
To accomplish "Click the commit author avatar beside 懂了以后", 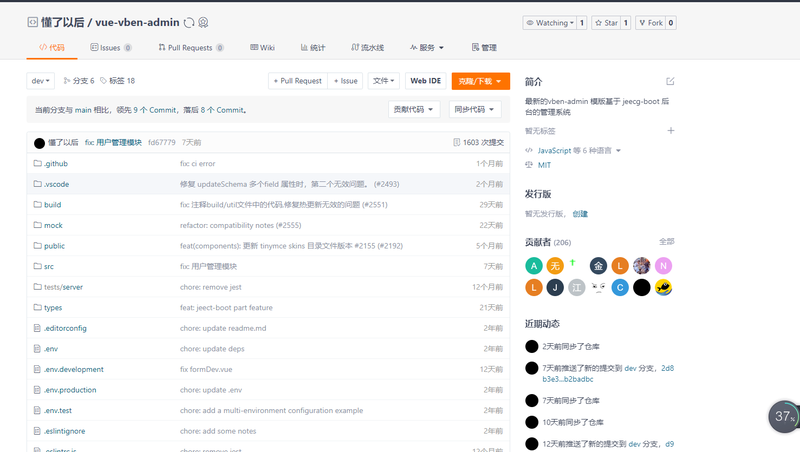I will click(x=39, y=143).
